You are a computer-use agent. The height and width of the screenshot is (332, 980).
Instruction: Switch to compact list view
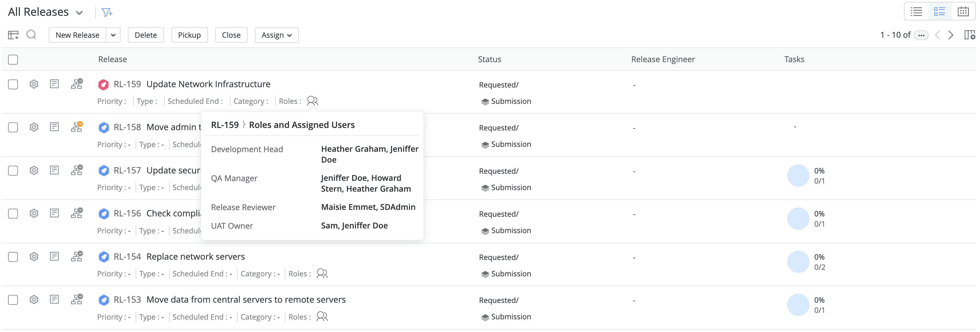point(916,11)
